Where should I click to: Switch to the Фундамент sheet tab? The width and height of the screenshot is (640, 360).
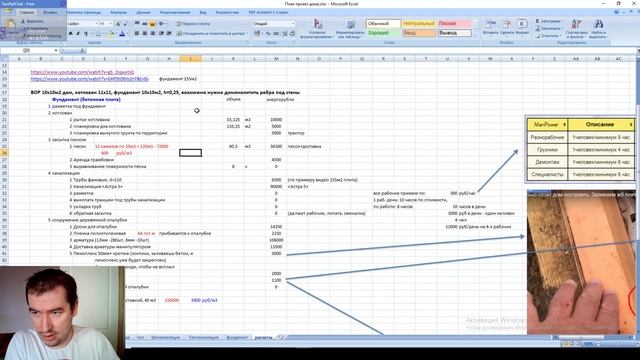click(x=237, y=338)
